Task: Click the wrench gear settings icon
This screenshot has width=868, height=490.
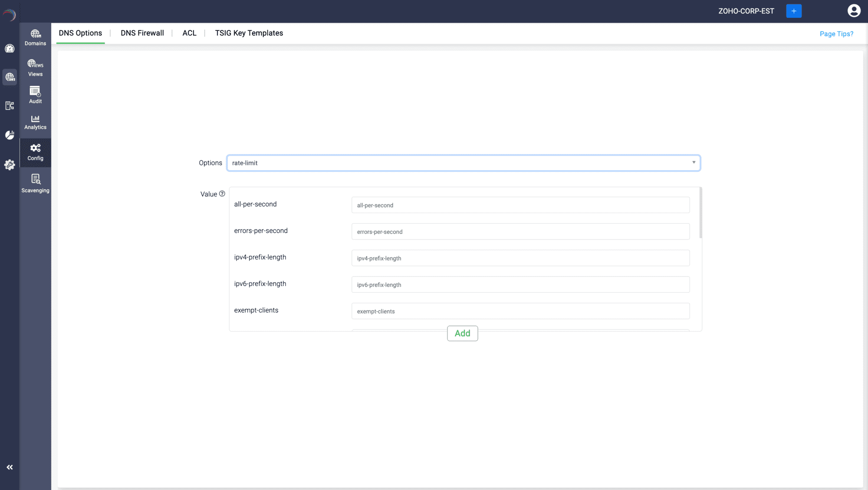Action: pos(10,164)
